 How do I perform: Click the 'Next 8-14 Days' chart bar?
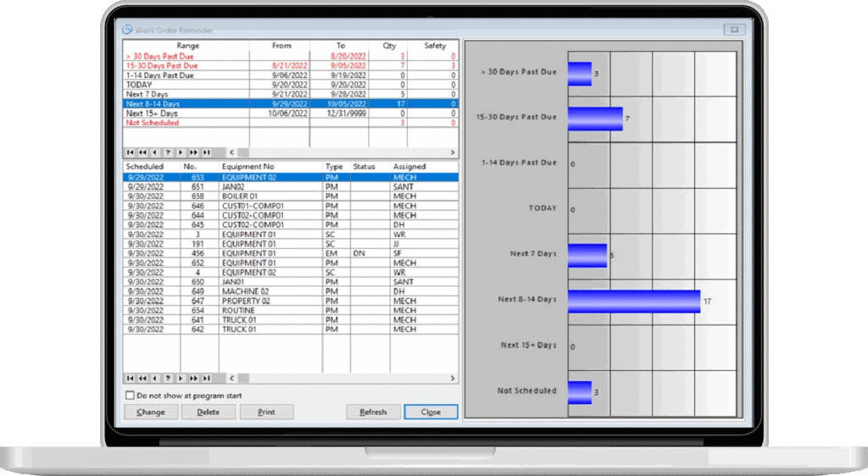pos(634,302)
